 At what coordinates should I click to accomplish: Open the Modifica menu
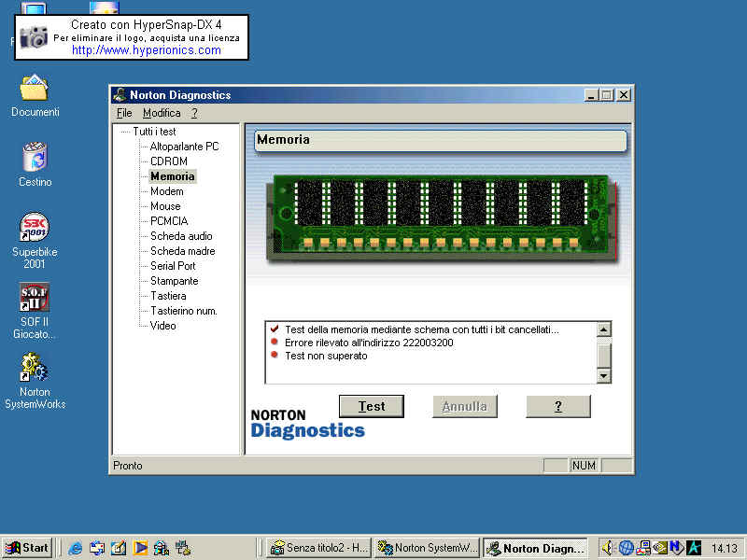[162, 113]
